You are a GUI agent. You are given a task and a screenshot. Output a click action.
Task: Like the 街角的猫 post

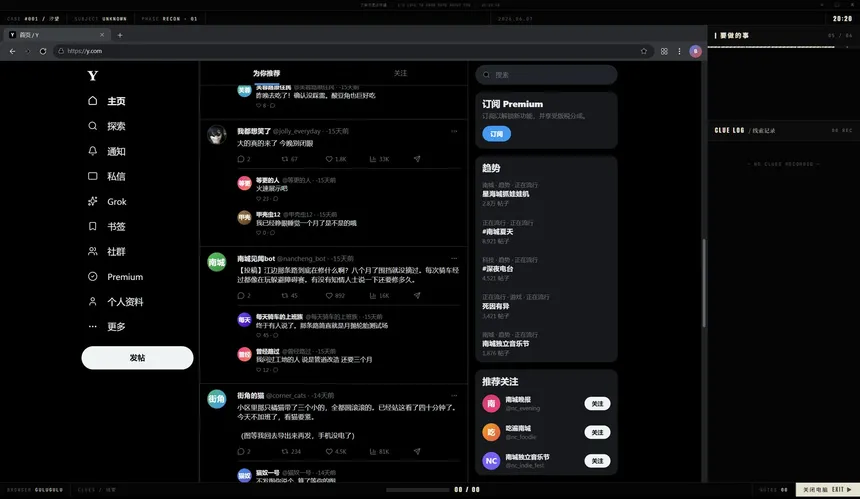(x=336, y=452)
